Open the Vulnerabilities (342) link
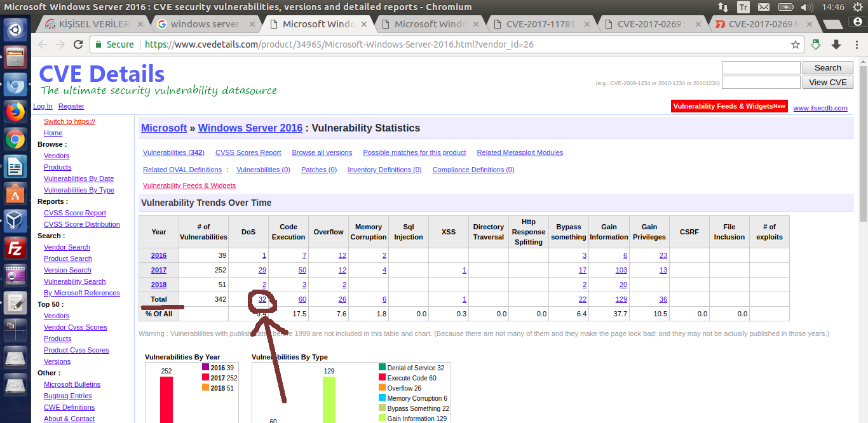868x423 pixels. click(173, 152)
